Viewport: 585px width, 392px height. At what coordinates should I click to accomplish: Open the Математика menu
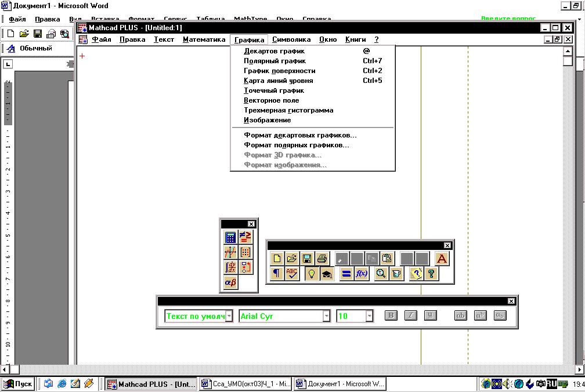[x=204, y=39]
